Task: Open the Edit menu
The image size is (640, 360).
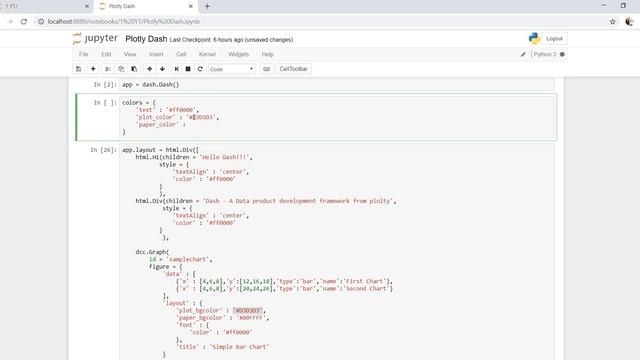Action: 106,54
